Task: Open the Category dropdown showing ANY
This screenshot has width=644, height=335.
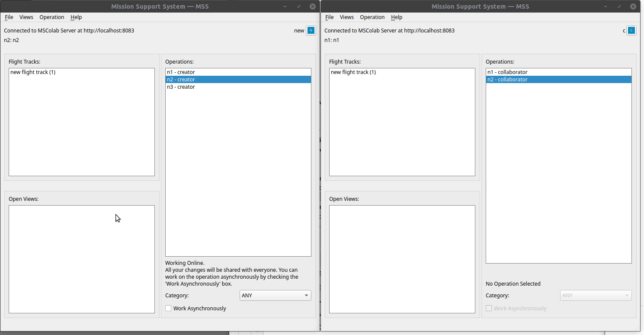Action: pos(275,295)
